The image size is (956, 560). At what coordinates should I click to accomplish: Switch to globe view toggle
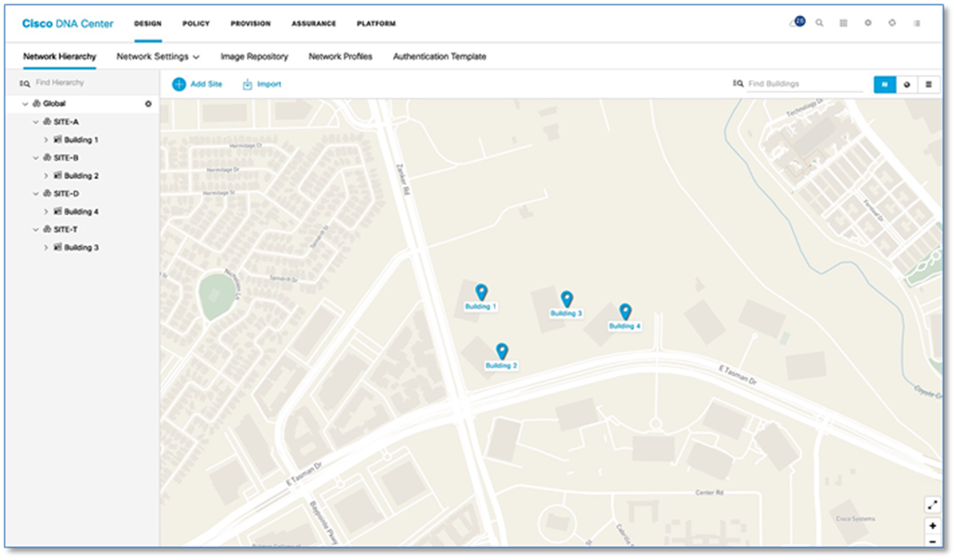907,85
